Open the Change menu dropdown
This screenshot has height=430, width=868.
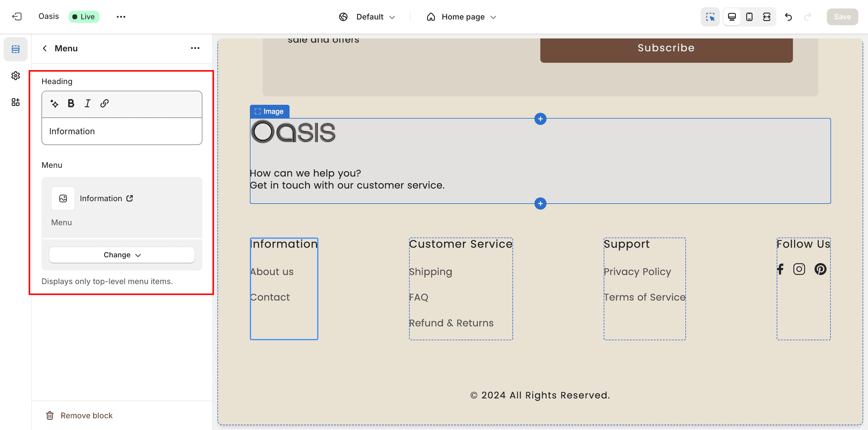point(122,255)
